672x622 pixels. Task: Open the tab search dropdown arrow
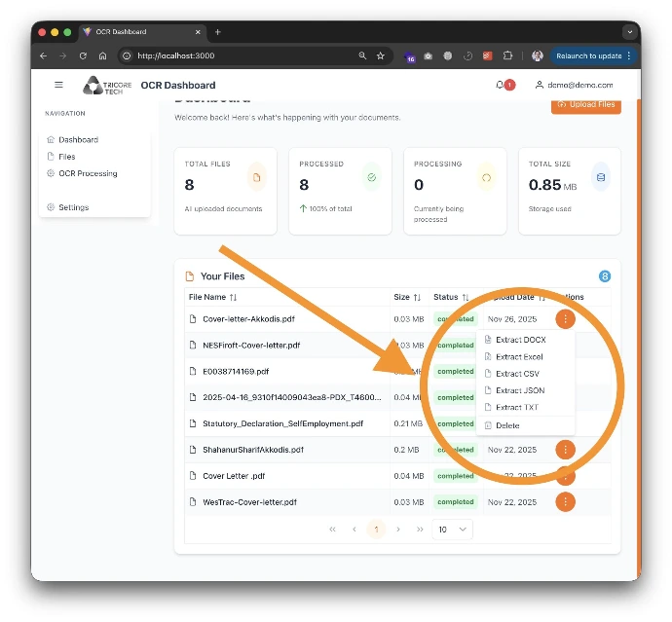point(629,32)
